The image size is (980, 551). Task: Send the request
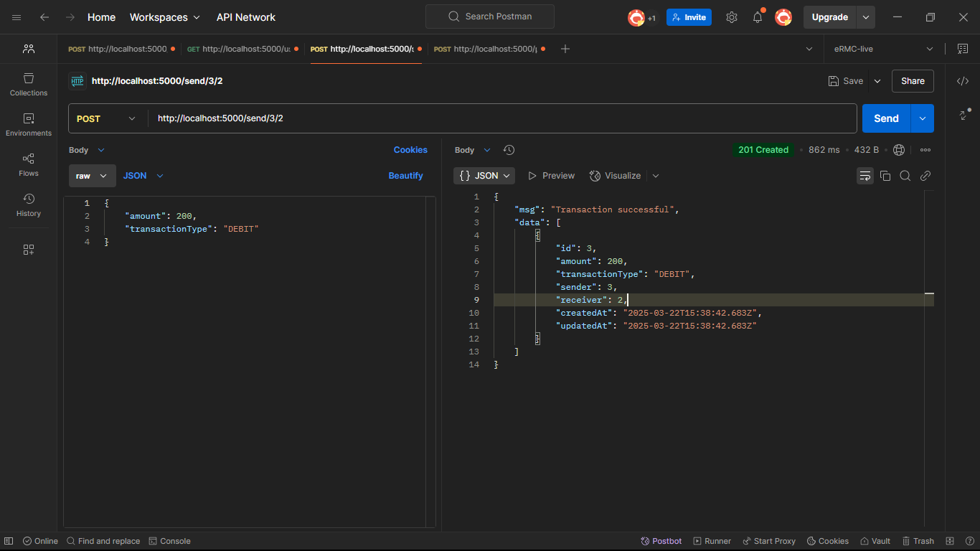[886, 118]
